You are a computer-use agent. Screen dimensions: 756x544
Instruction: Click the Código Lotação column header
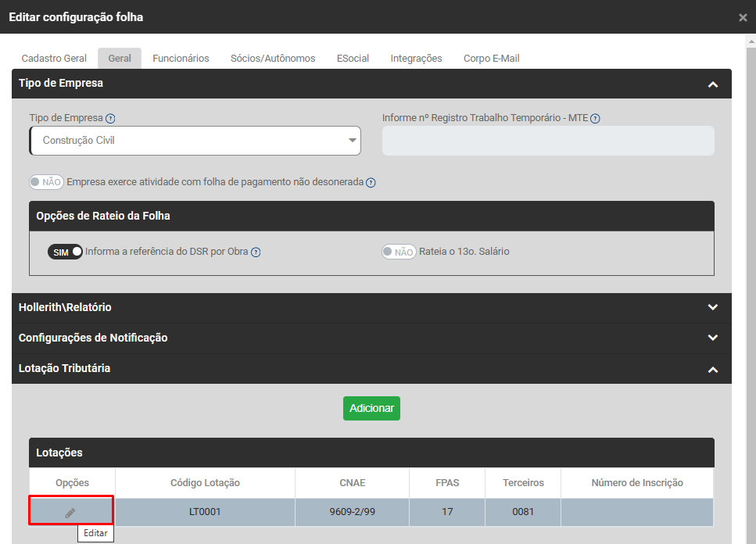205,483
